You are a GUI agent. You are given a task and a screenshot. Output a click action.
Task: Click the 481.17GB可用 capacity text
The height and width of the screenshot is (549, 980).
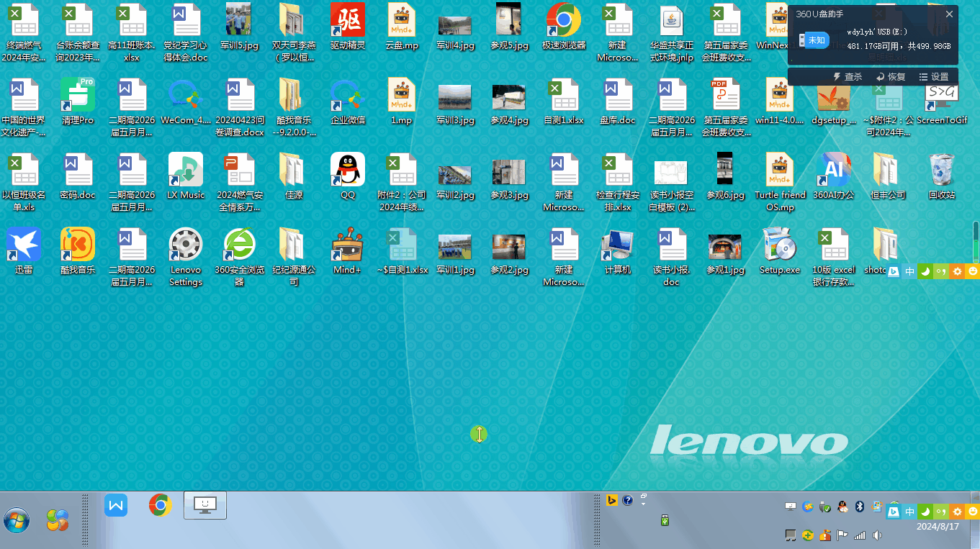(873, 46)
